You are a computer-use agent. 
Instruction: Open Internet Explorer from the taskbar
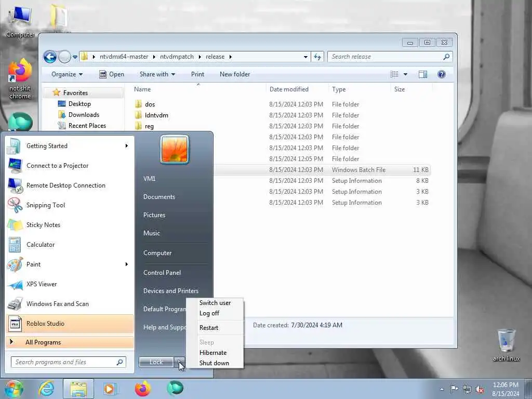coord(46,389)
